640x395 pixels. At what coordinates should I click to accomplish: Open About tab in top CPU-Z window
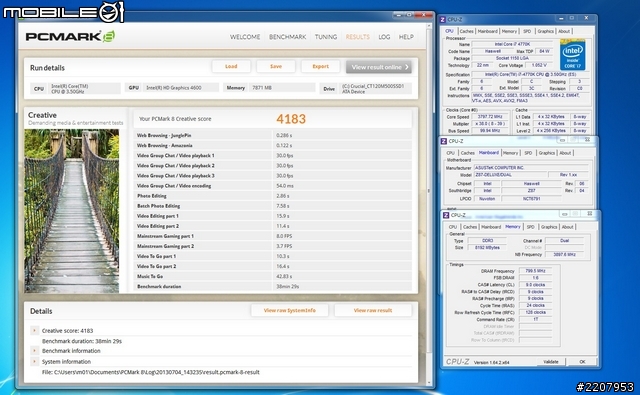[x=564, y=31]
